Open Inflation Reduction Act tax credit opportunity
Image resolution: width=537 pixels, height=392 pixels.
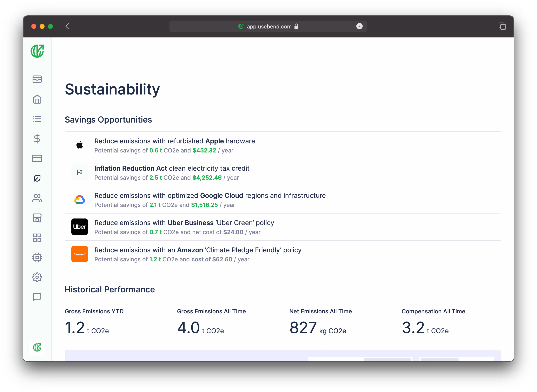coord(283,172)
